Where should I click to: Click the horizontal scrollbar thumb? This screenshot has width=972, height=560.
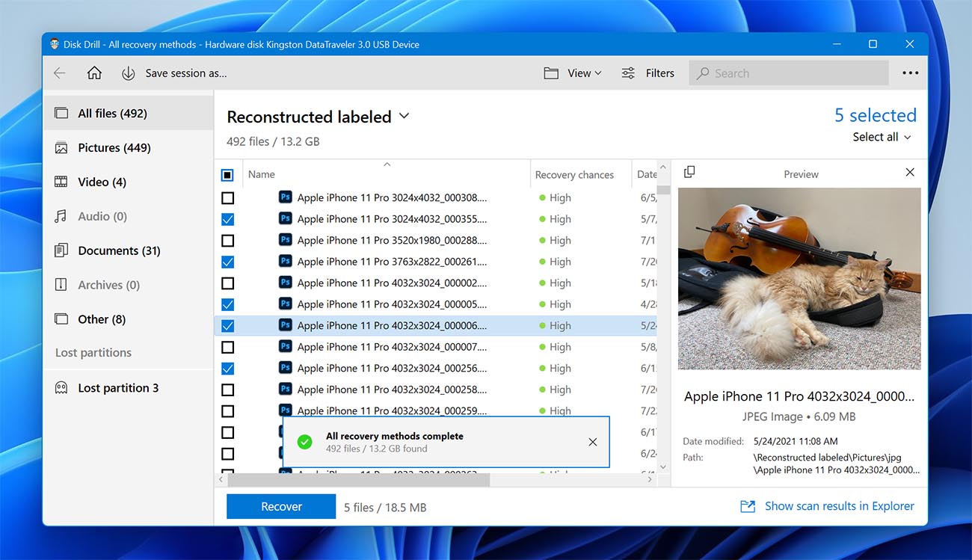pos(359,480)
